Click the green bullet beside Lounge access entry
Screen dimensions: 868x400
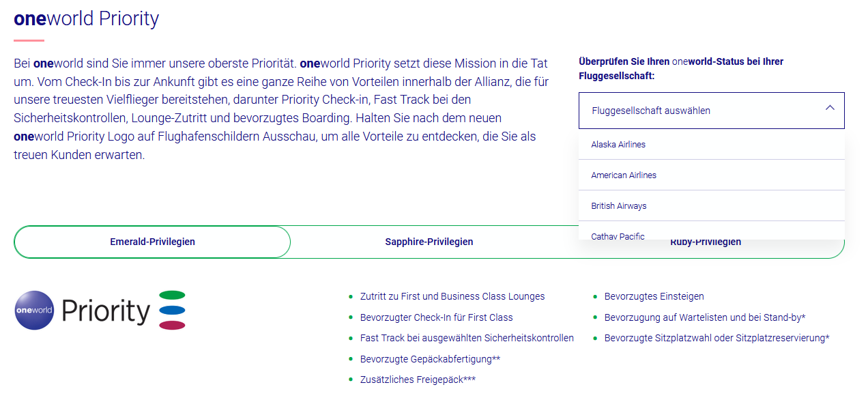point(350,296)
